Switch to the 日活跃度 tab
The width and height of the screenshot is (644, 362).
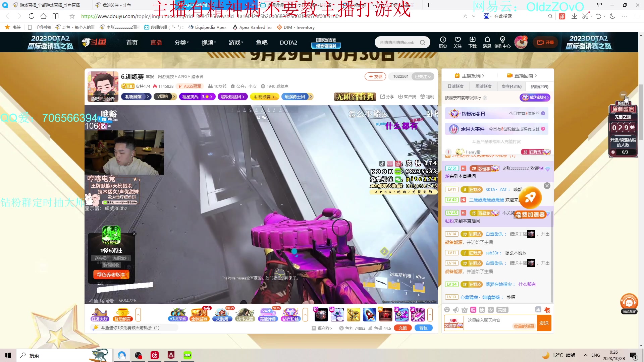[455, 86]
